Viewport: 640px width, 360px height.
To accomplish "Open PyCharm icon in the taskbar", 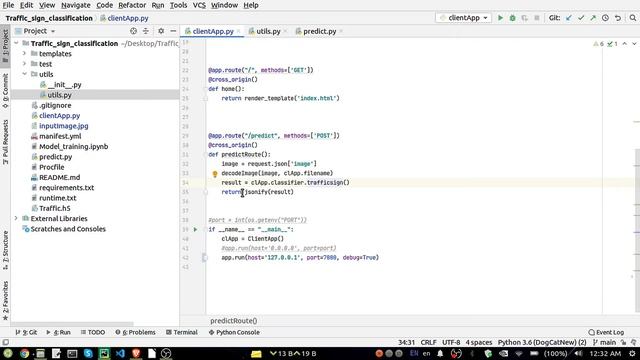I will 104,353.
